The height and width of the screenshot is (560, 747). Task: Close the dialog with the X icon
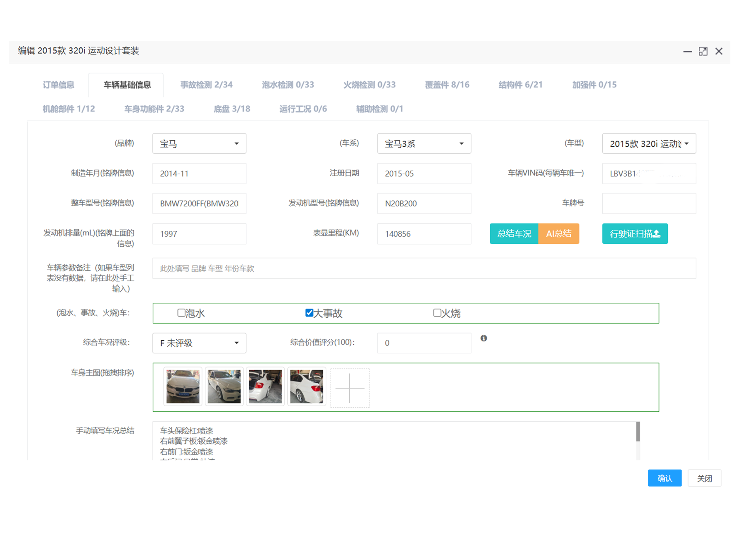coord(719,51)
